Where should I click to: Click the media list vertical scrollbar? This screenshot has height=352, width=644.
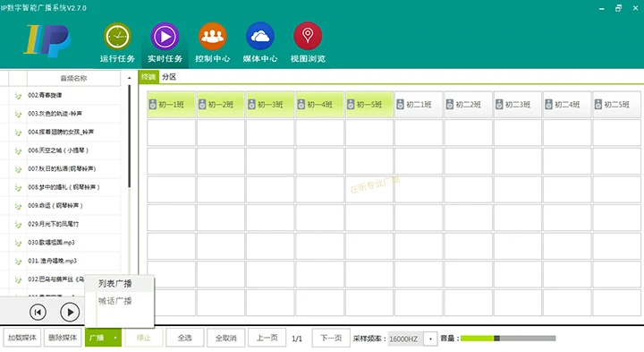pos(130,136)
